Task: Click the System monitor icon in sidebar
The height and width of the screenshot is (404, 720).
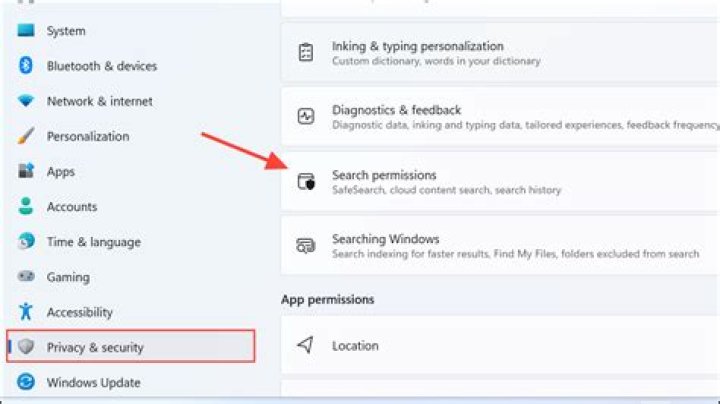Action: 26,30
